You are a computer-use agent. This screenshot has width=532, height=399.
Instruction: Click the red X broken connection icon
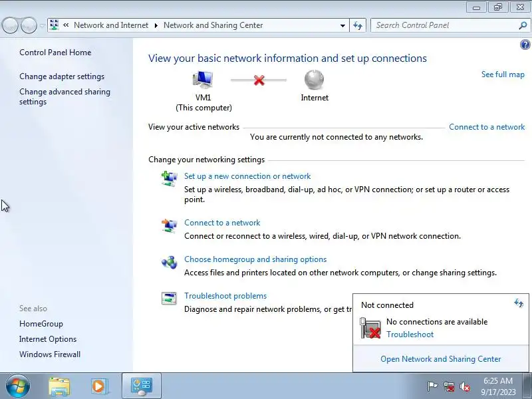pyautogui.click(x=259, y=80)
